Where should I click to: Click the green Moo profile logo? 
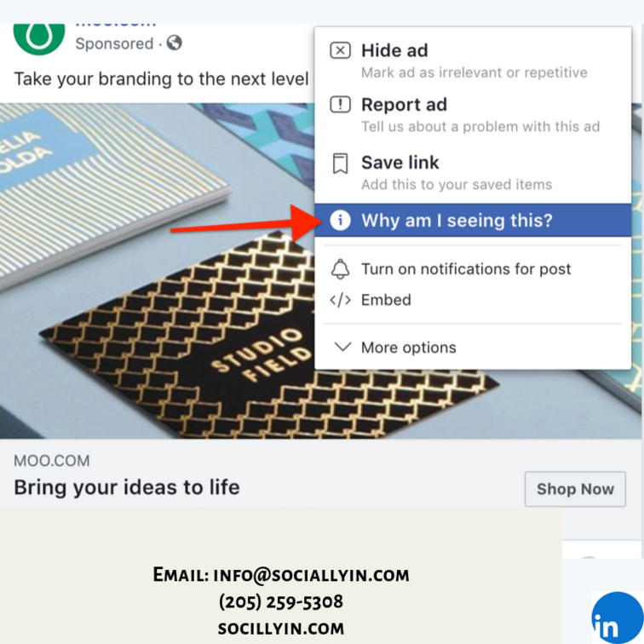(x=39, y=37)
